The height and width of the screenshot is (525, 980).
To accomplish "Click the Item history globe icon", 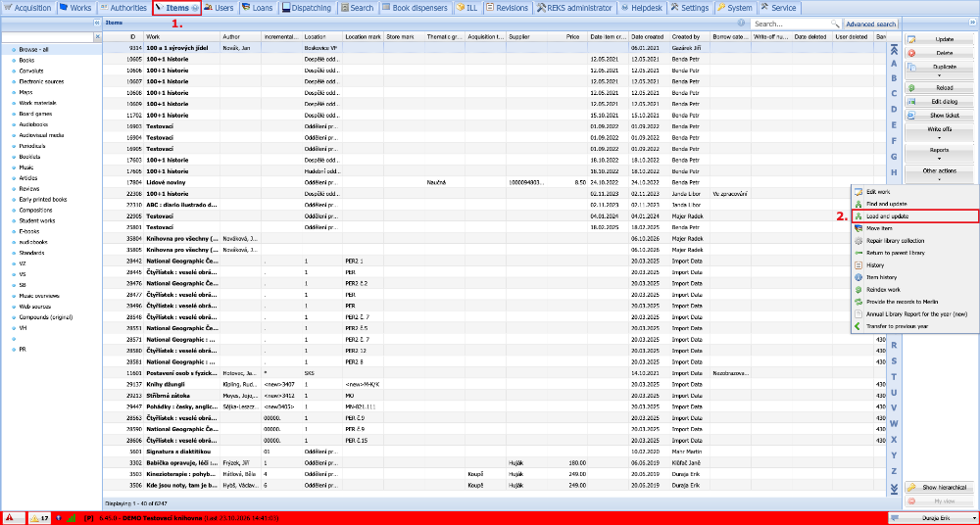I will point(858,277).
